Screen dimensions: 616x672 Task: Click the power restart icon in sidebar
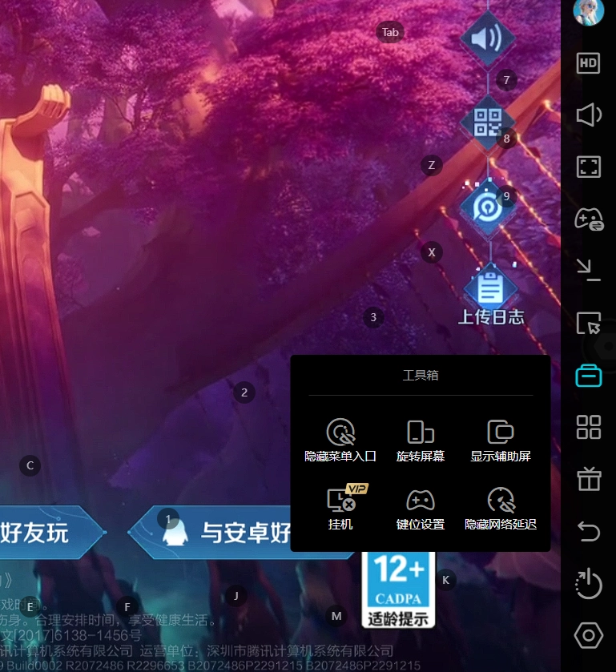589,583
